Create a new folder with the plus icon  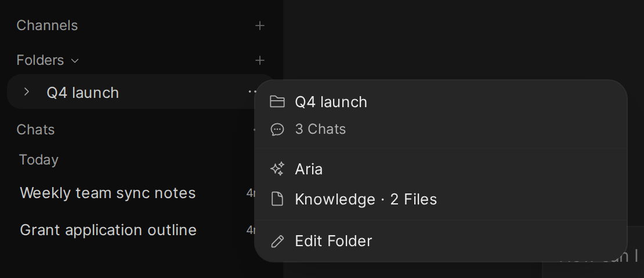pyautogui.click(x=259, y=61)
